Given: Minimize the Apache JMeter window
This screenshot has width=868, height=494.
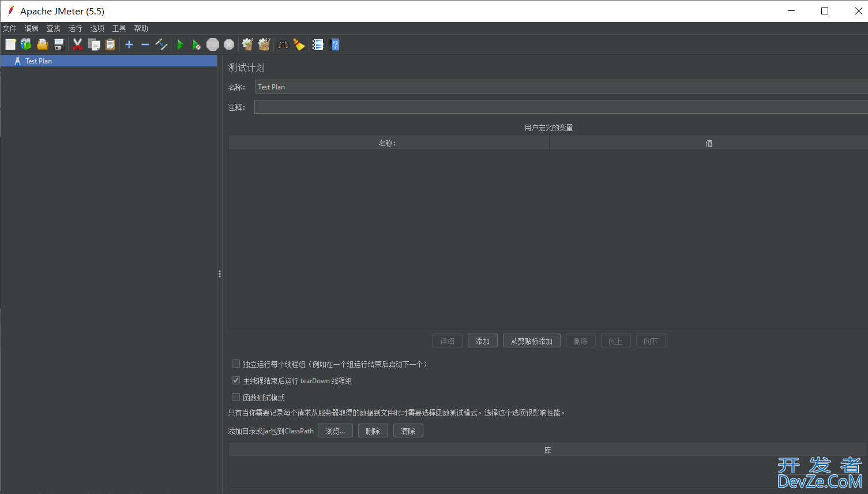Looking at the screenshot, I should [x=791, y=11].
